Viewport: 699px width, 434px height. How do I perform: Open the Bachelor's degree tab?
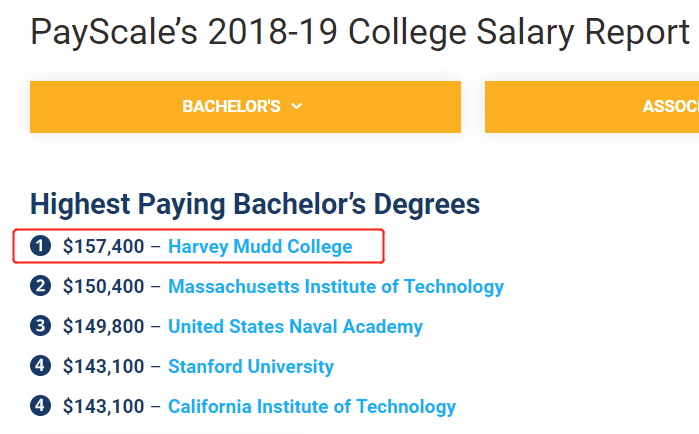[231, 107]
